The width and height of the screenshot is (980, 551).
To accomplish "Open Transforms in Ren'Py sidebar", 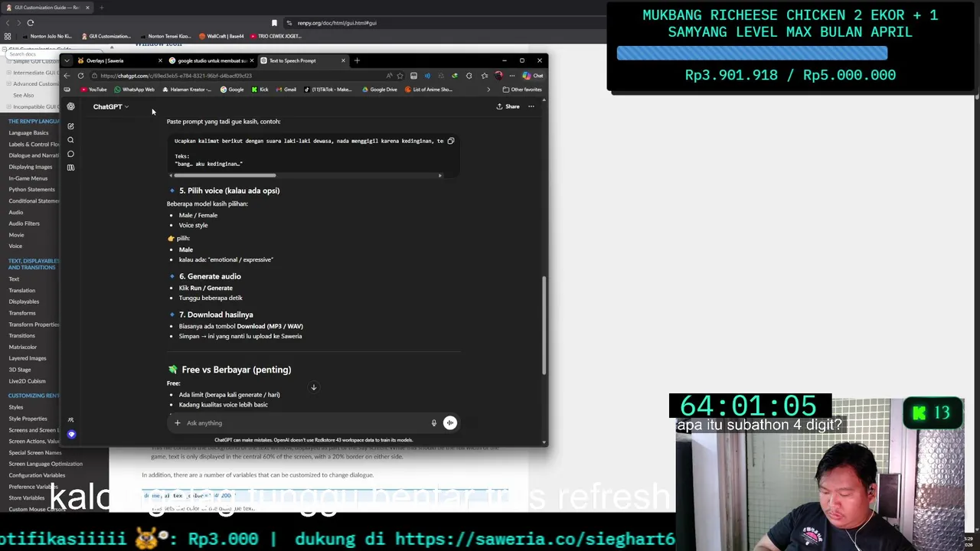I will [x=21, y=313].
